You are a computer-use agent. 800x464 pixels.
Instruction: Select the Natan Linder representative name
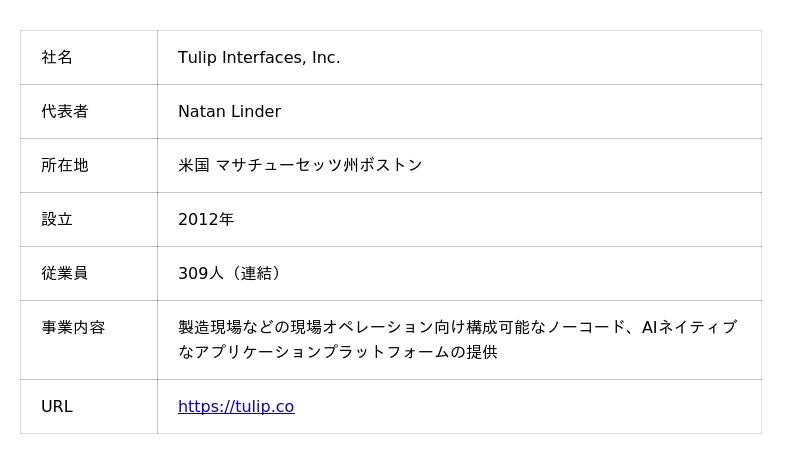pos(229,112)
